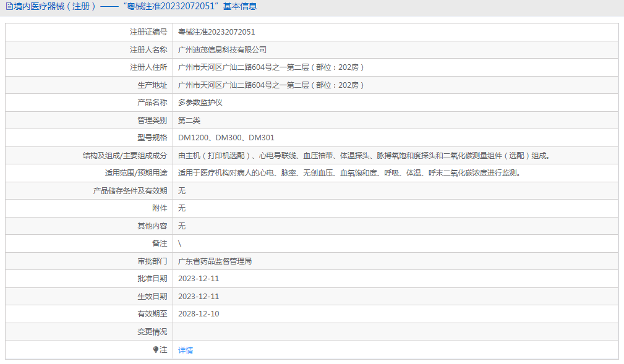Click the 备注 label
This screenshot has height=364, width=624.
point(160,243)
